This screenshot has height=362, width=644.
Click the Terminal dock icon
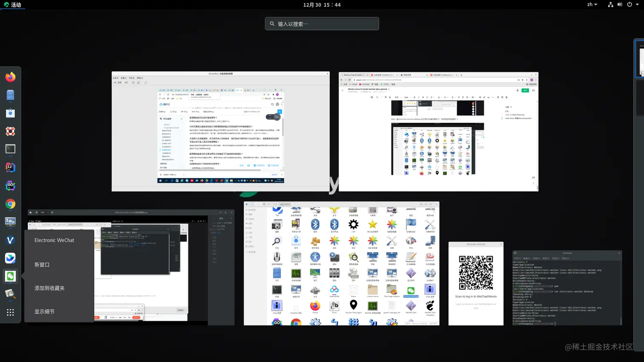coord(10,149)
